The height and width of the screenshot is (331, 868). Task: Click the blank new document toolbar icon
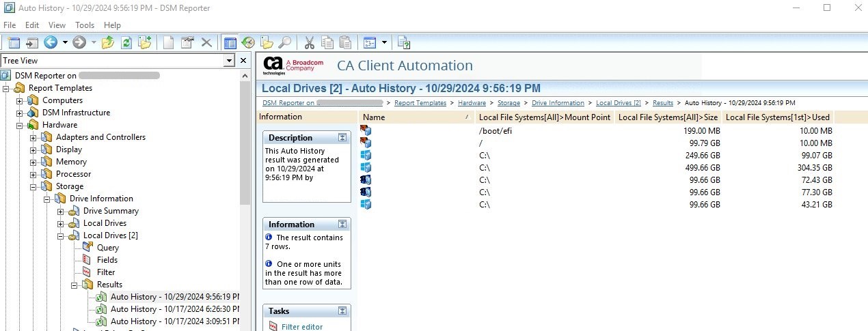(168, 42)
